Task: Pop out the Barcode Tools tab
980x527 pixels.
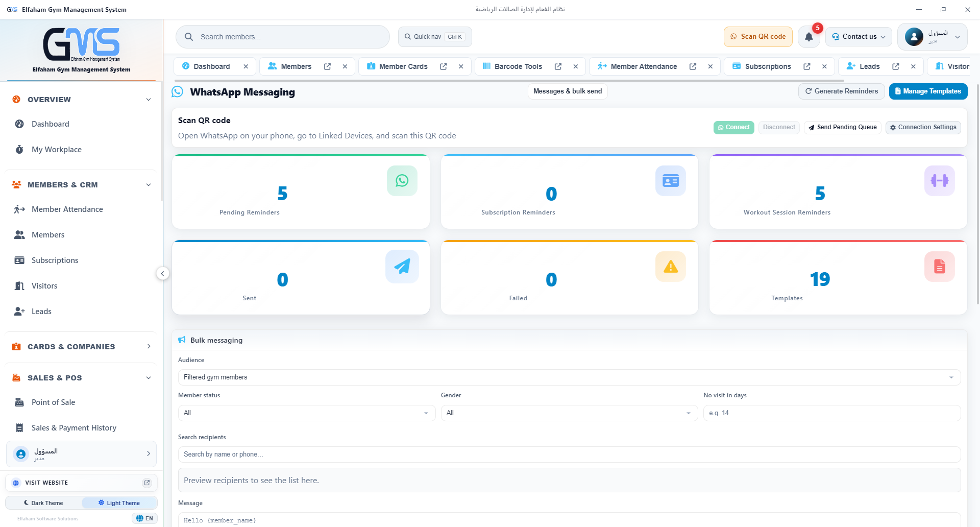Action: pyautogui.click(x=558, y=66)
